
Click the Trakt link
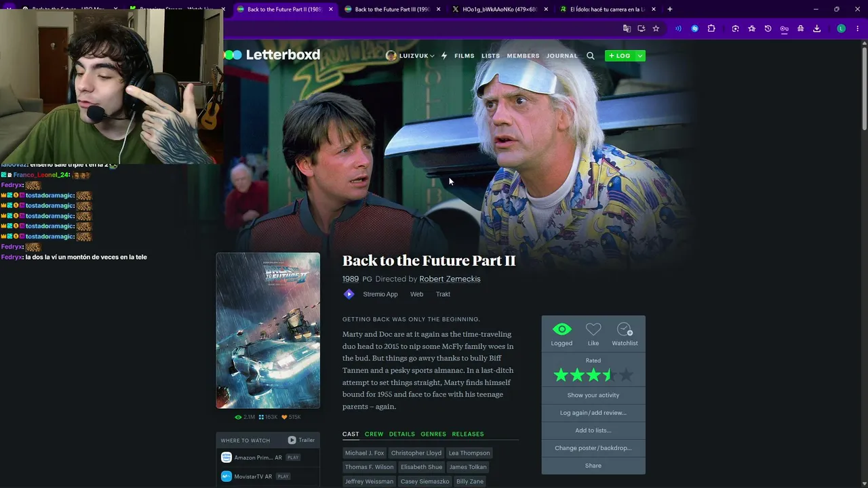tap(443, 294)
